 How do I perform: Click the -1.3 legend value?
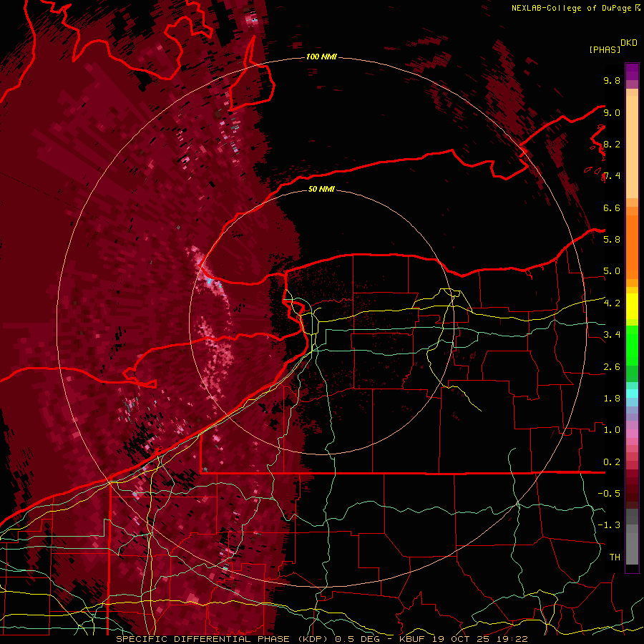point(609,525)
